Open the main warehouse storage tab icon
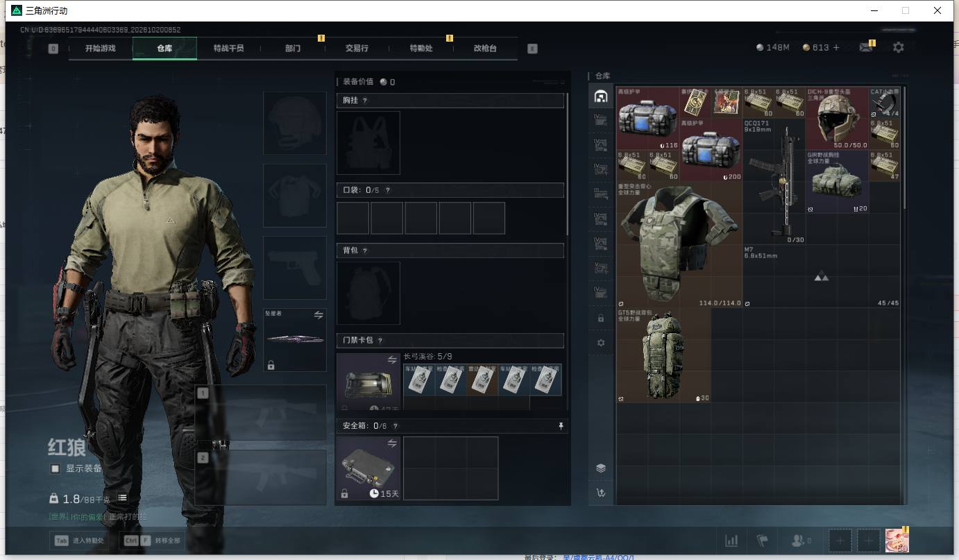 (x=601, y=96)
